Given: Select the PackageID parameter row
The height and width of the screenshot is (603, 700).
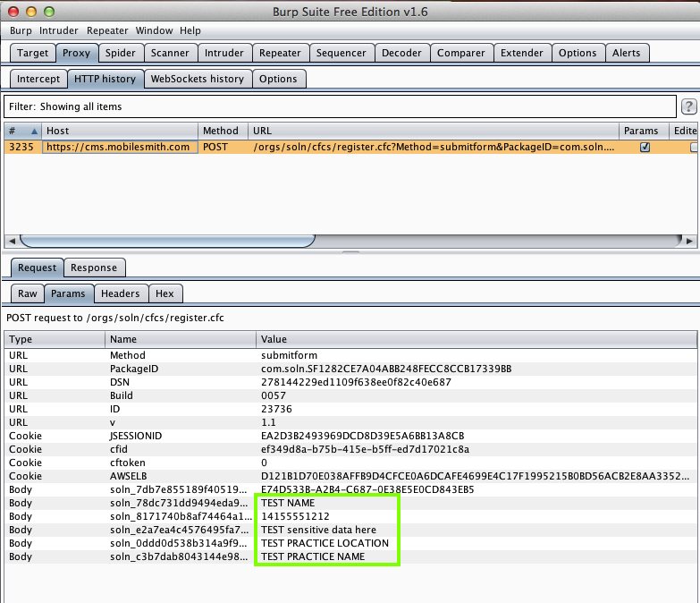Looking at the screenshot, I should coord(350,369).
